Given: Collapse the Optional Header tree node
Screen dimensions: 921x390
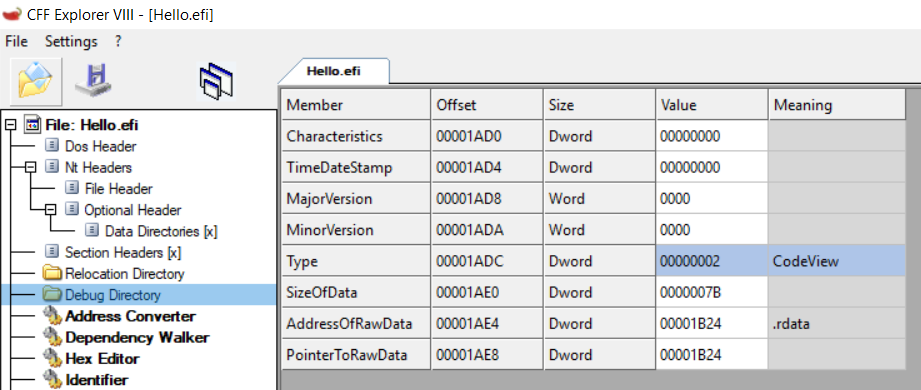Looking at the screenshot, I should pyautogui.click(x=51, y=210).
